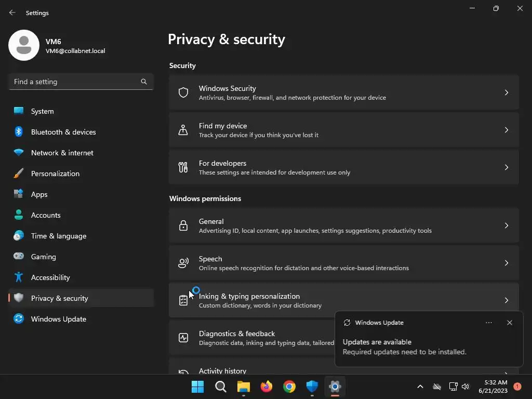
Task: Click the Windows Security shield outline icon
Action: 183,92
